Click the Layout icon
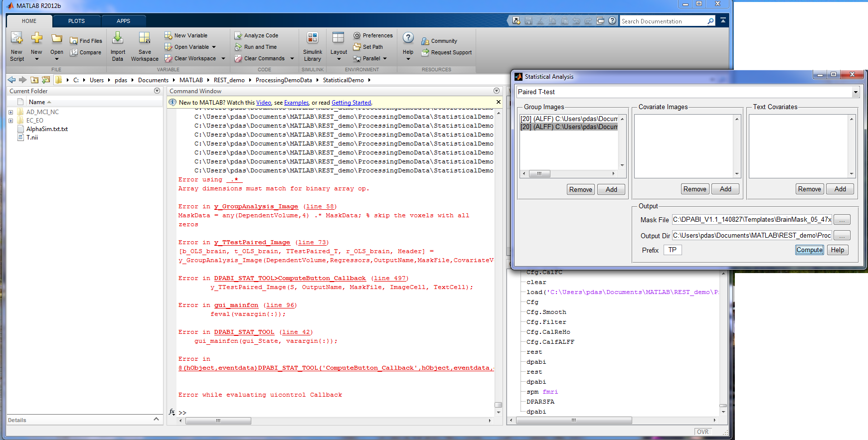Viewport: 868px width, 440px height. (x=339, y=38)
